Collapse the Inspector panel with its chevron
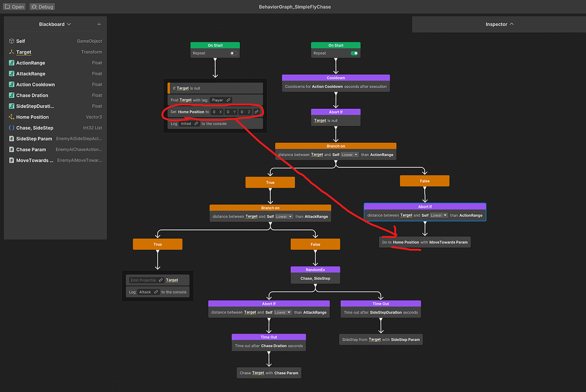 tap(511, 24)
